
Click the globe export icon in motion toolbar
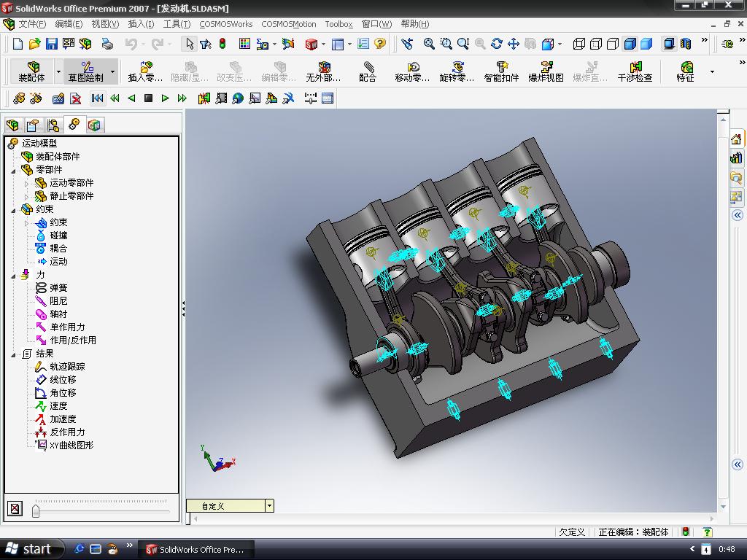238,98
